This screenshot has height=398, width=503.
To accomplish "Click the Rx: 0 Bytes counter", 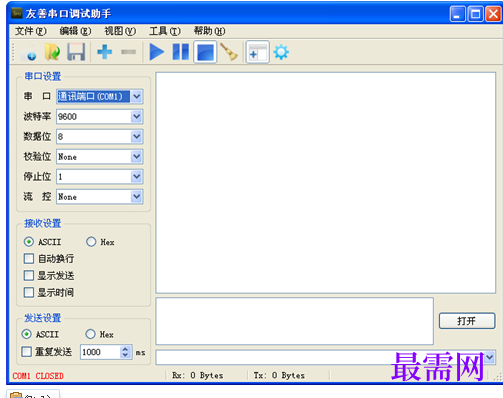I will (197, 375).
